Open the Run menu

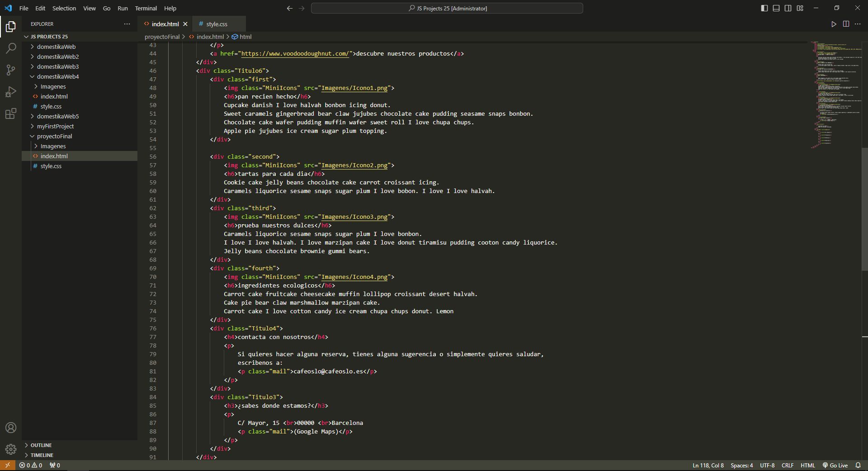pyautogui.click(x=123, y=8)
